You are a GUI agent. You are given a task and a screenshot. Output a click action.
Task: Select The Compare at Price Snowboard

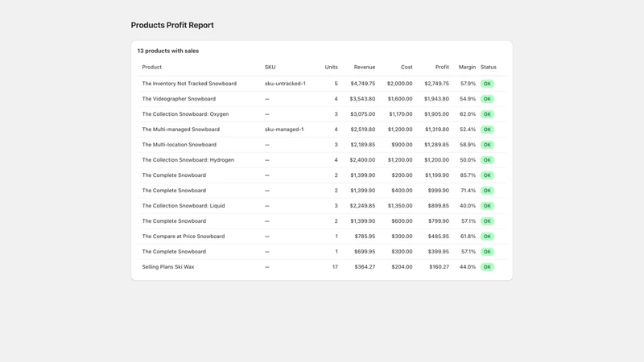point(184,237)
